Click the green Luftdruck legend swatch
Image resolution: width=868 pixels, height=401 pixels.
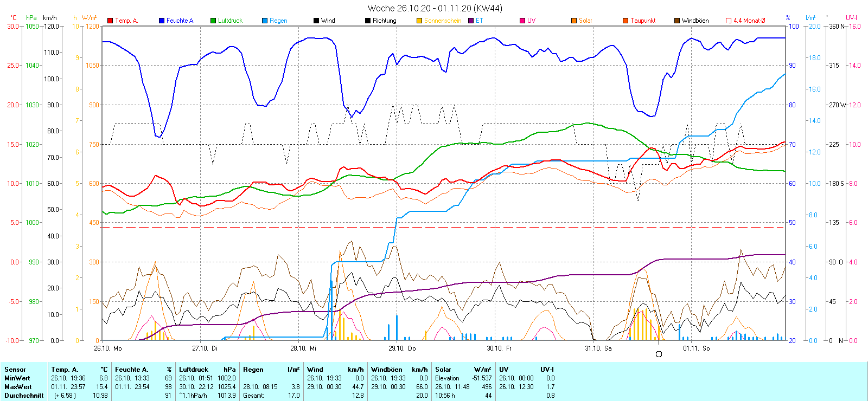pyautogui.click(x=213, y=21)
